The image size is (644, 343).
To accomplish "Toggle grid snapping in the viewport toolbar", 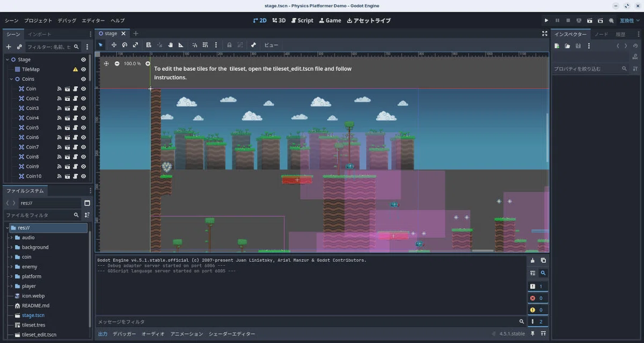I will click(205, 45).
